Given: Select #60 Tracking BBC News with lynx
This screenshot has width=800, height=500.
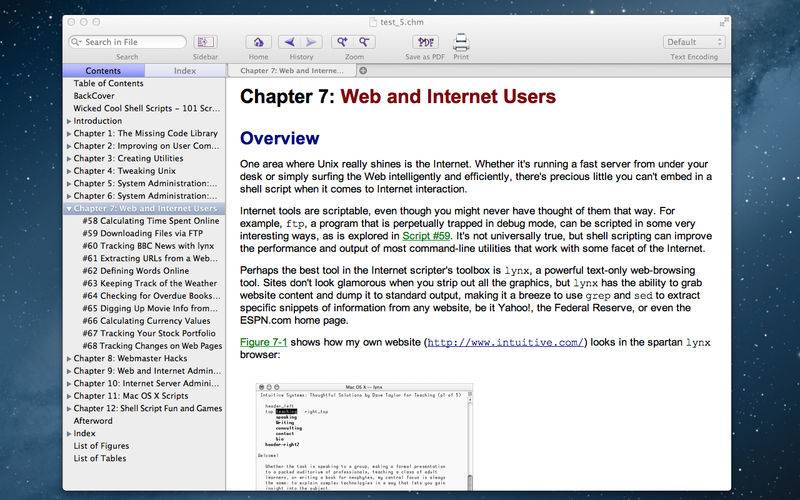Looking at the screenshot, I should click(x=148, y=246).
